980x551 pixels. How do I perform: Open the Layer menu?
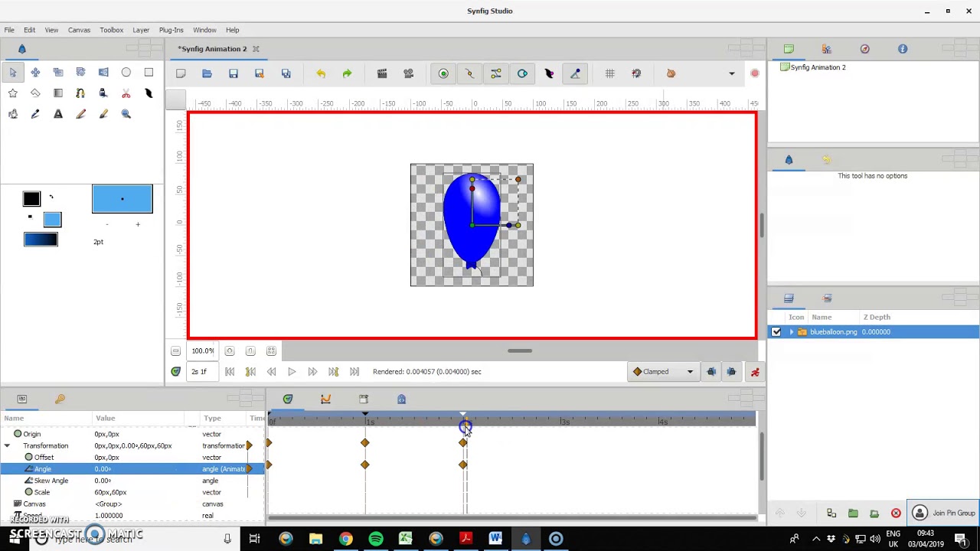pos(141,30)
